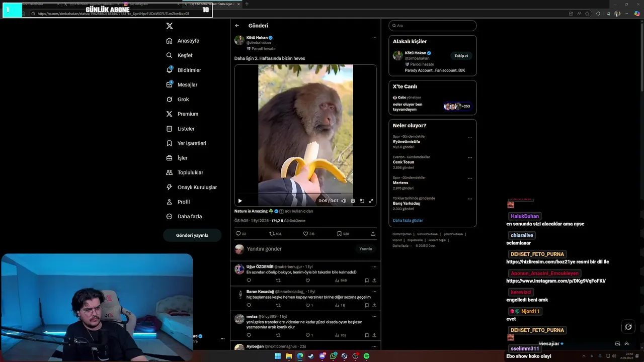Play the monkey video

[240, 201]
